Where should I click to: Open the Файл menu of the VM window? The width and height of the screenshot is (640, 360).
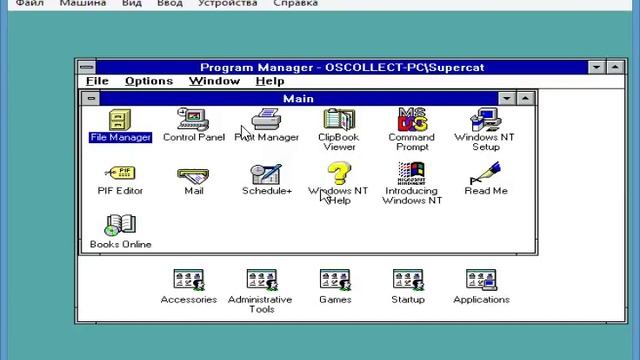[x=30, y=3]
